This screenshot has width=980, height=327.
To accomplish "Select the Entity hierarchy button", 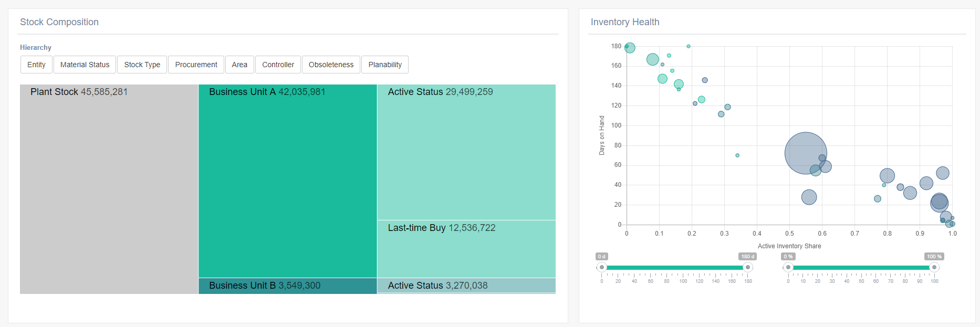I will [x=36, y=65].
